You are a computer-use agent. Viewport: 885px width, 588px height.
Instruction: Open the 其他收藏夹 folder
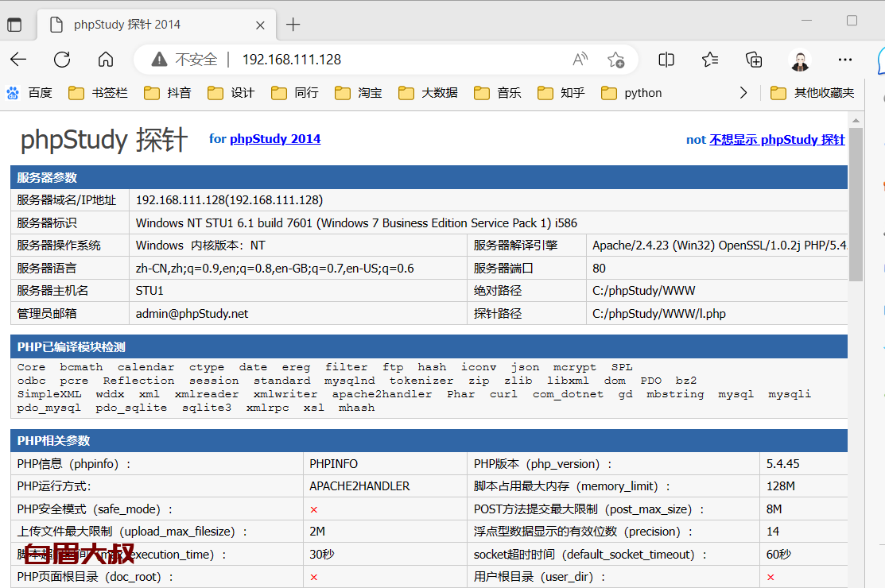pos(813,93)
